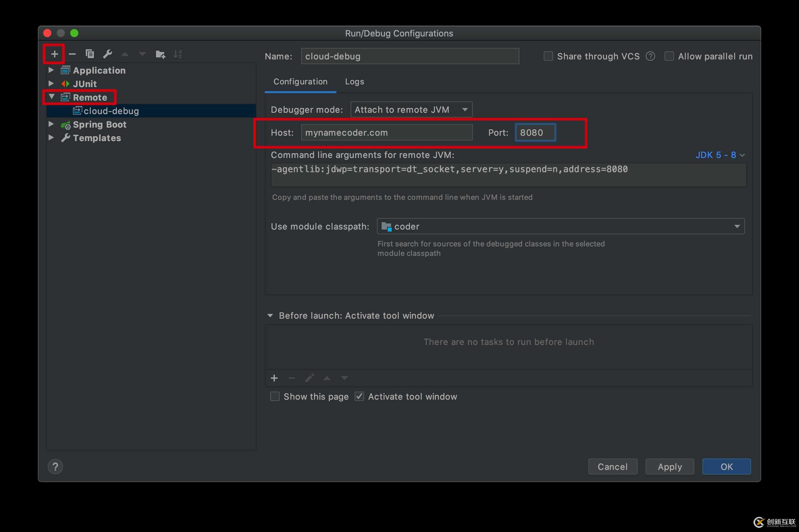
Task: Expand the Templates tree node
Action: coord(51,137)
